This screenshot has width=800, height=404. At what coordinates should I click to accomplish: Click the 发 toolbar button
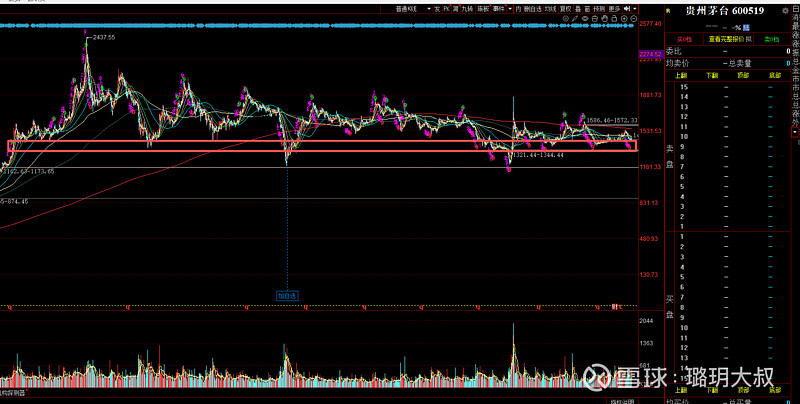pos(437,9)
